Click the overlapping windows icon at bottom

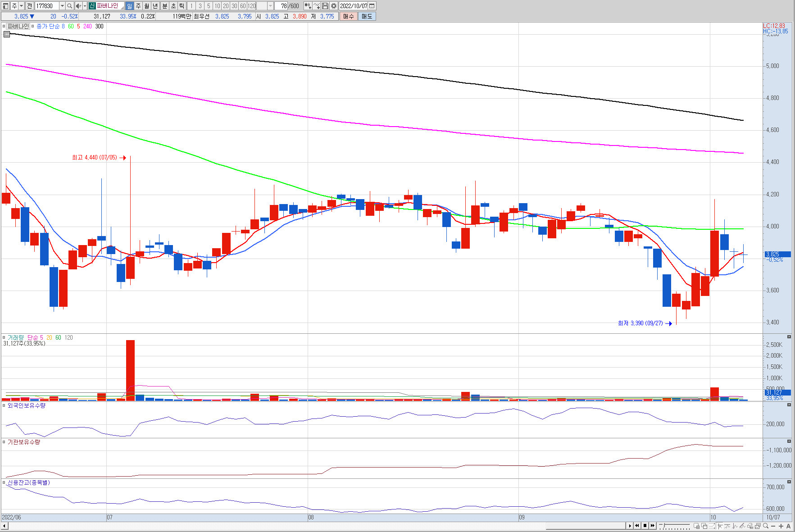(x=704, y=526)
